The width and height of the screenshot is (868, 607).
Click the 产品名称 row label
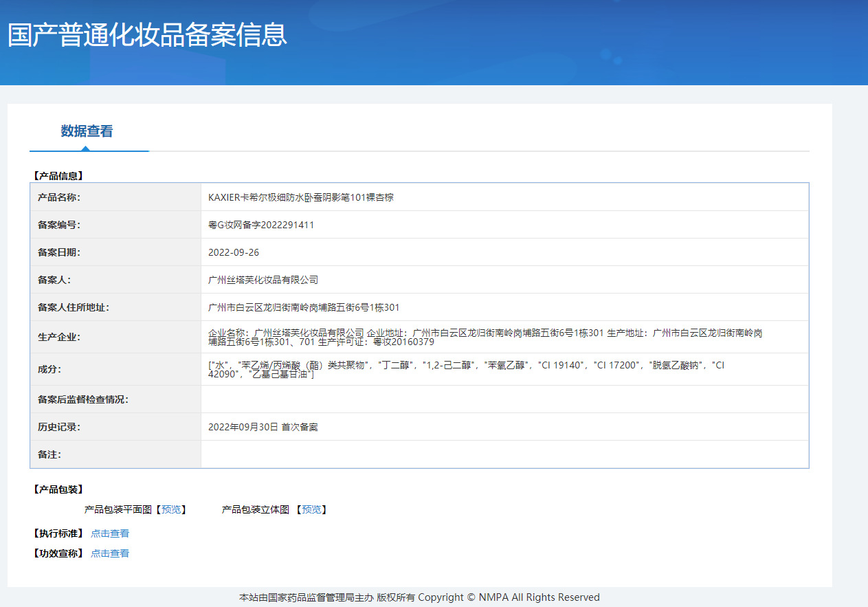(59, 197)
